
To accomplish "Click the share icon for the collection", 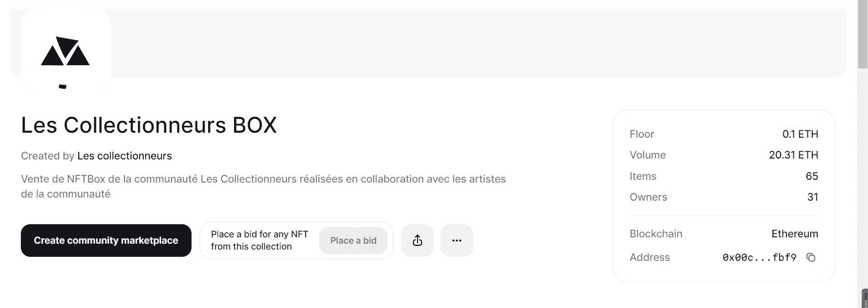I will tap(417, 240).
